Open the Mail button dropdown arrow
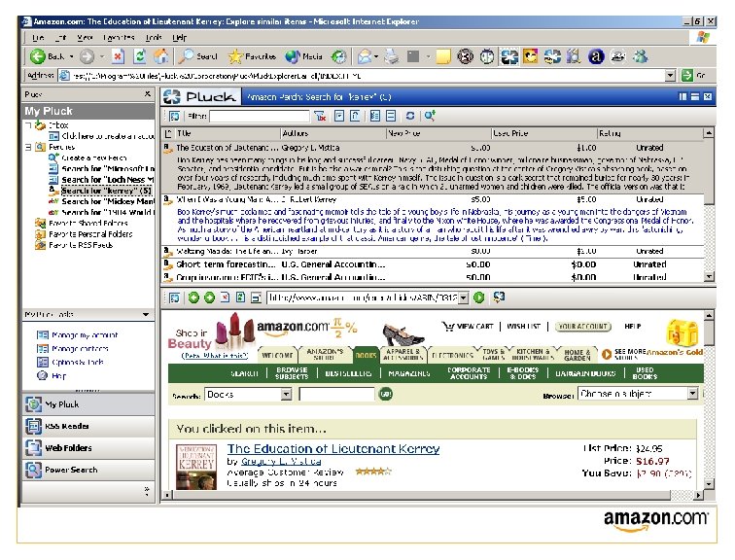735x560 pixels. (x=376, y=57)
